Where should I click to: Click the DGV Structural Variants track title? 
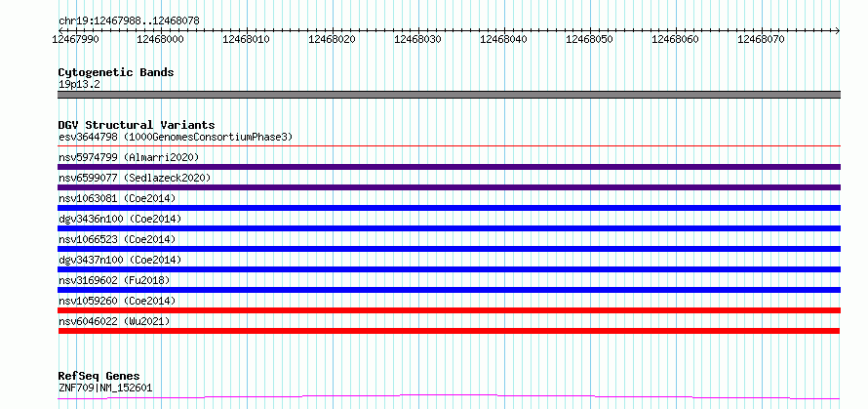[x=137, y=125]
